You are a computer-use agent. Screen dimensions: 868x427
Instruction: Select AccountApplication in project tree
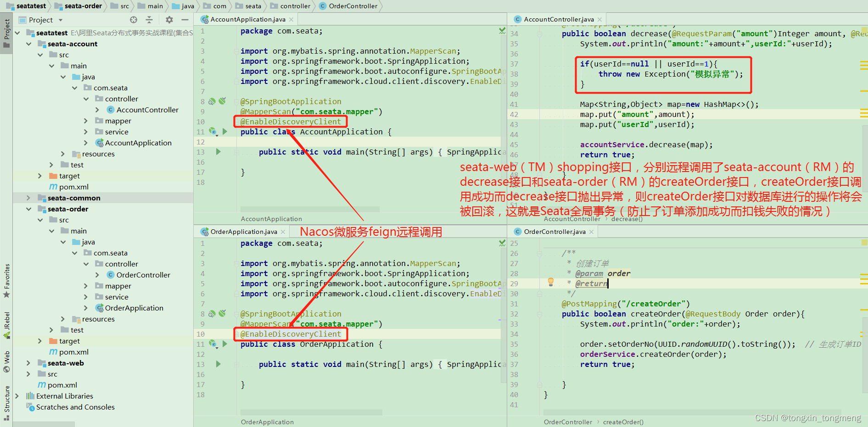[138, 143]
